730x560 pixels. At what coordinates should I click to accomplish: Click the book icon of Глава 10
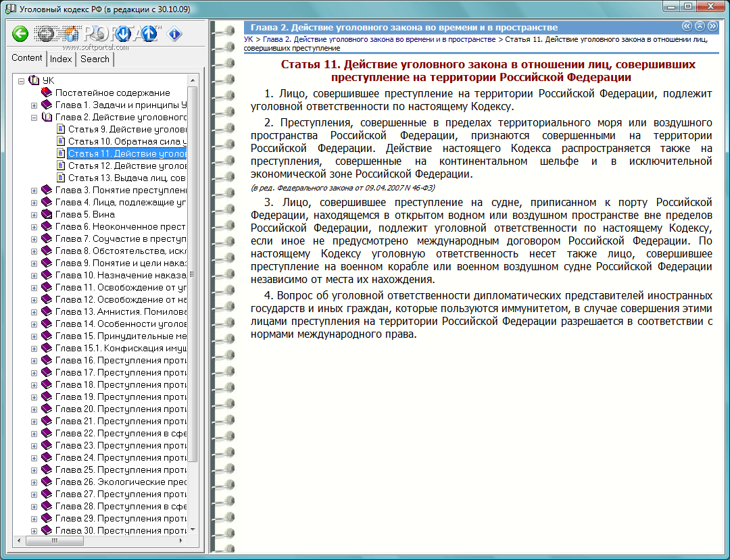pyautogui.click(x=47, y=275)
